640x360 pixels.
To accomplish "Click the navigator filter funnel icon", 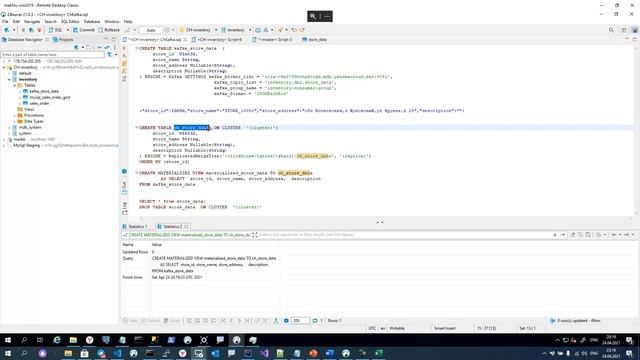I will click(x=109, y=54).
